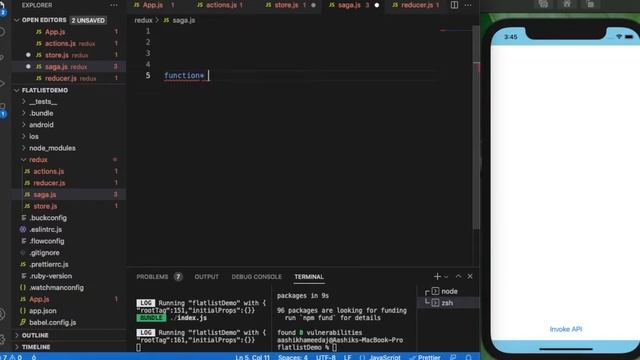Open the Run and Debug view
Image resolution: width=640 pixels, height=360 pixels.
pos(2,84)
